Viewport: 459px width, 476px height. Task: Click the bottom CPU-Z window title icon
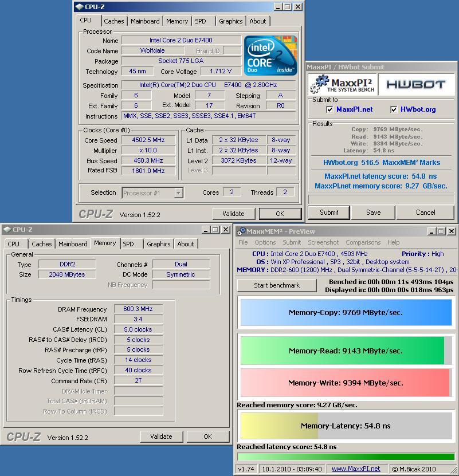[7, 230]
